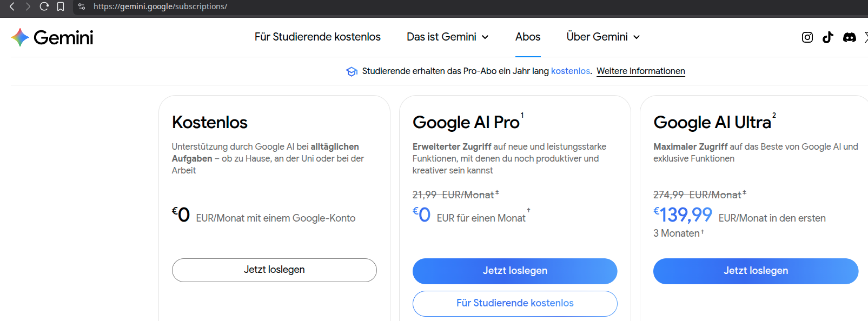Viewport: 868px width, 321px height.
Task: Click browser back arrow
Action: coord(12,6)
